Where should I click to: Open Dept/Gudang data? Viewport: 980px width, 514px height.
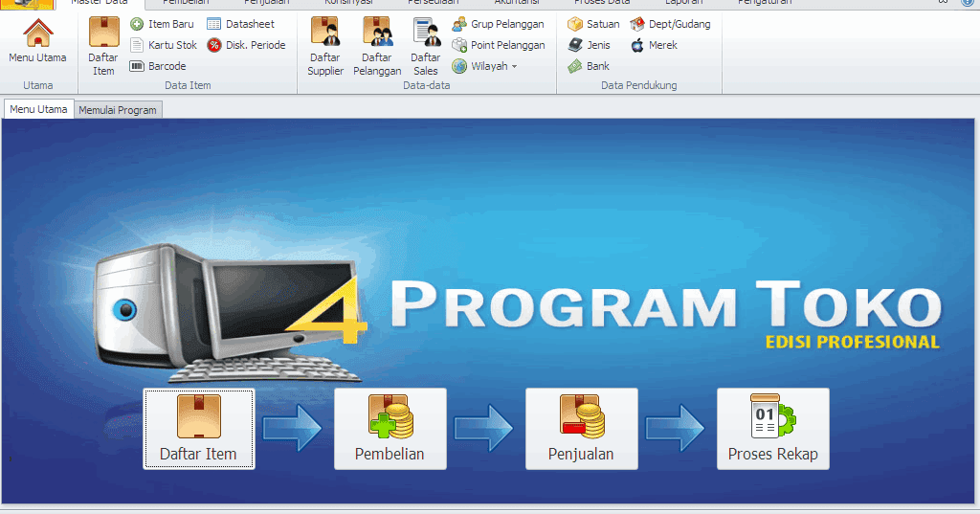pyautogui.click(x=670, y=24)
